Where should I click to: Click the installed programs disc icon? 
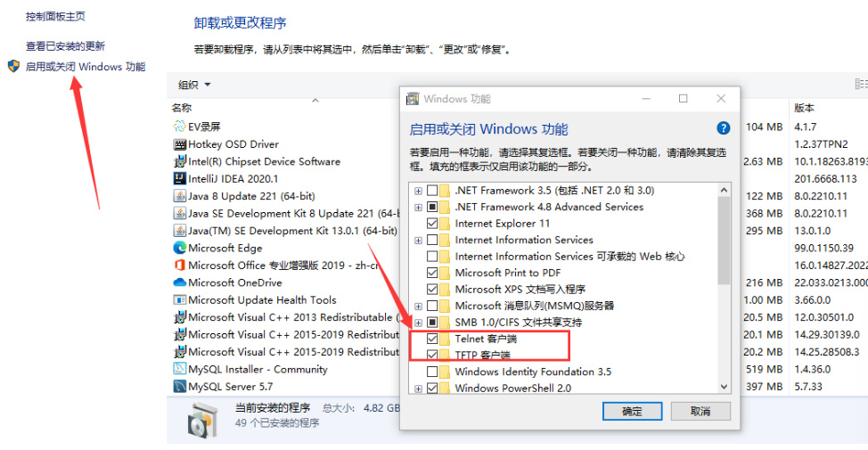pyautogui.click(x=201, y=420)
